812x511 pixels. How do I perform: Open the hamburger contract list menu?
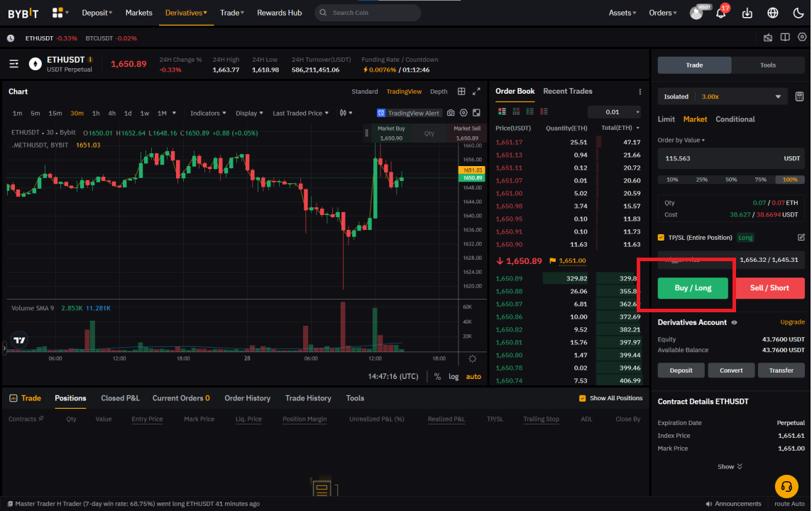coord(14,64)
